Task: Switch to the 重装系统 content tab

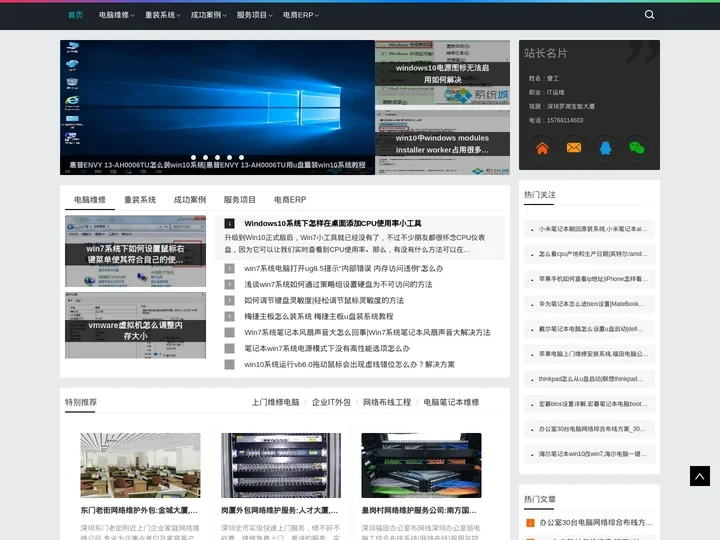Action: pos(140,200)
